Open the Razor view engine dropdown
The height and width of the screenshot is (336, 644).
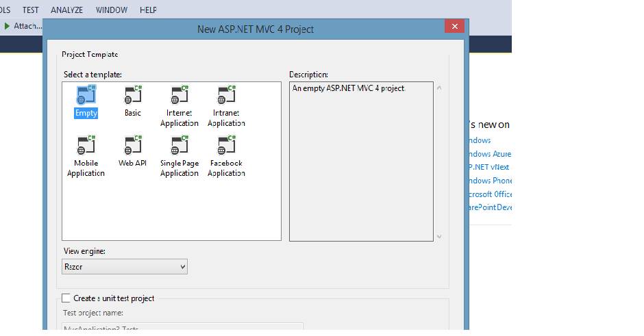[125, 267]
